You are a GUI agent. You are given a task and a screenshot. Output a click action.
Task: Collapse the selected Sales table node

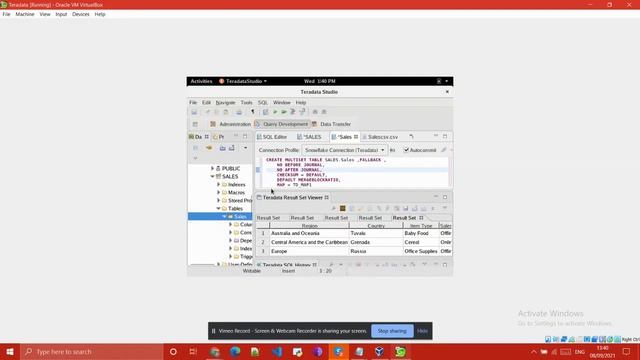tap(224, 216)
